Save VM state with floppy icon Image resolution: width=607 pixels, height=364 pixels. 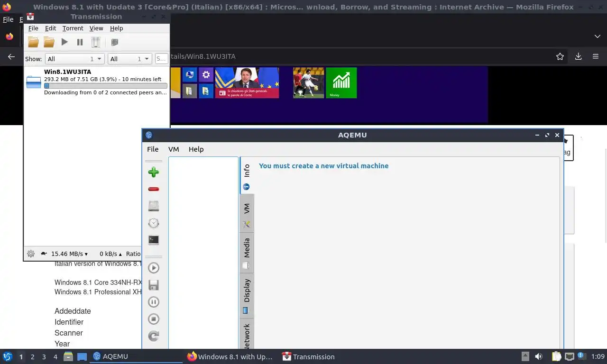pyautogui.click(x=153, y=285)
